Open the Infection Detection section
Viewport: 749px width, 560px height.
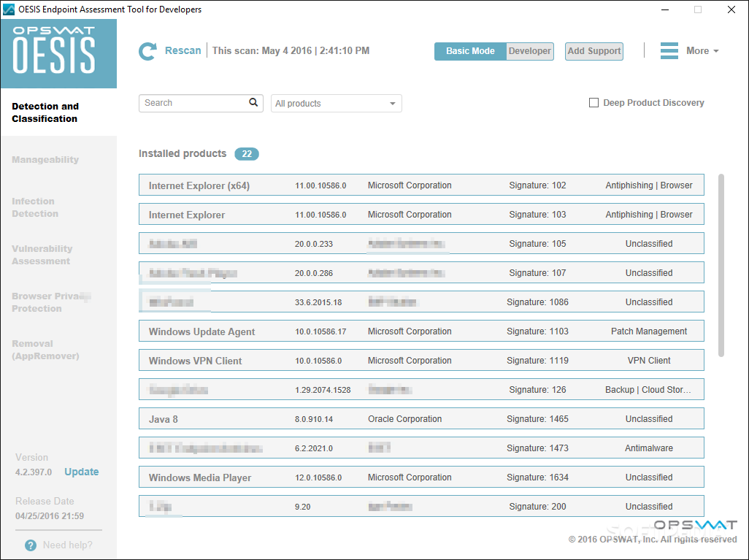tap(35, 207)
